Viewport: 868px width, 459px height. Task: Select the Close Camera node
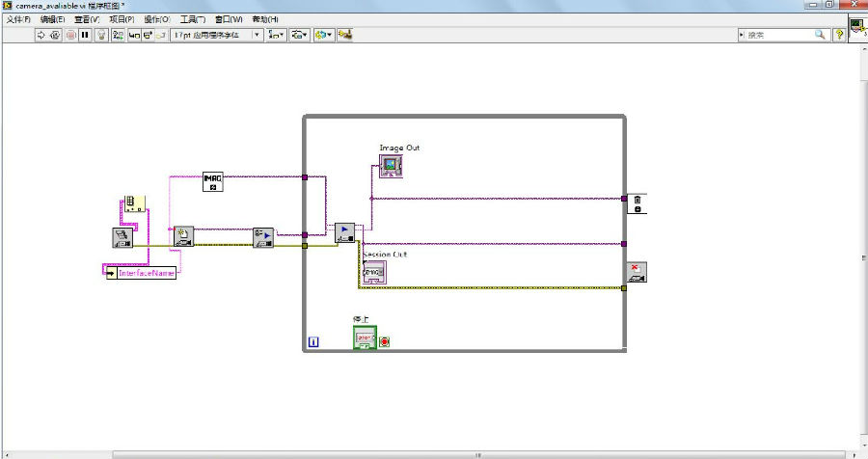637,272
